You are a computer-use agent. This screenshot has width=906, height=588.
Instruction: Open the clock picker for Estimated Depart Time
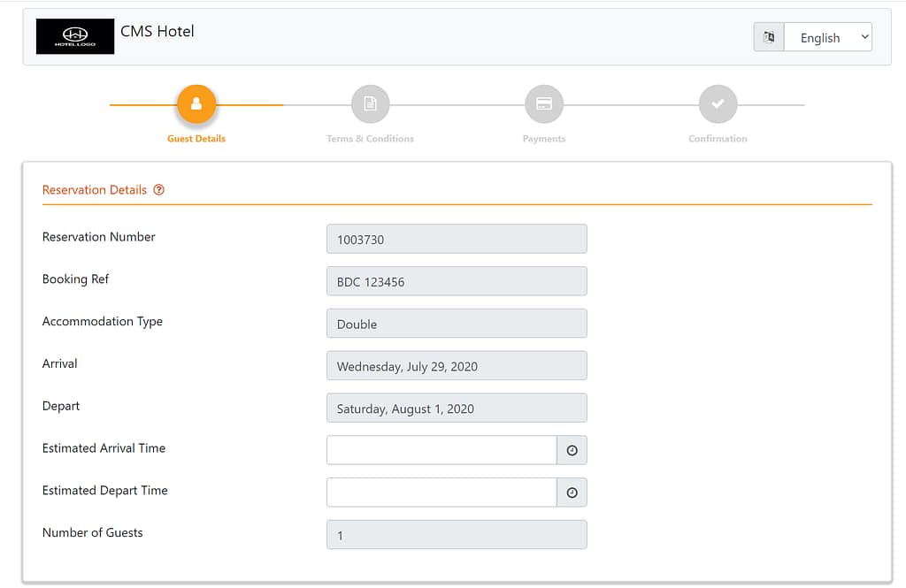(572, 493)
